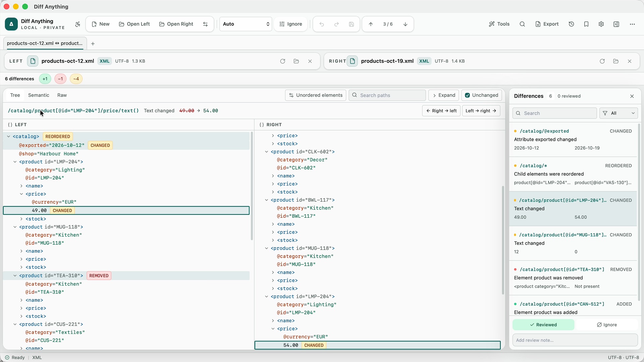Click the undo arrow icon
This screenshot has height=362, width=644.
click(x=322, y=24)
